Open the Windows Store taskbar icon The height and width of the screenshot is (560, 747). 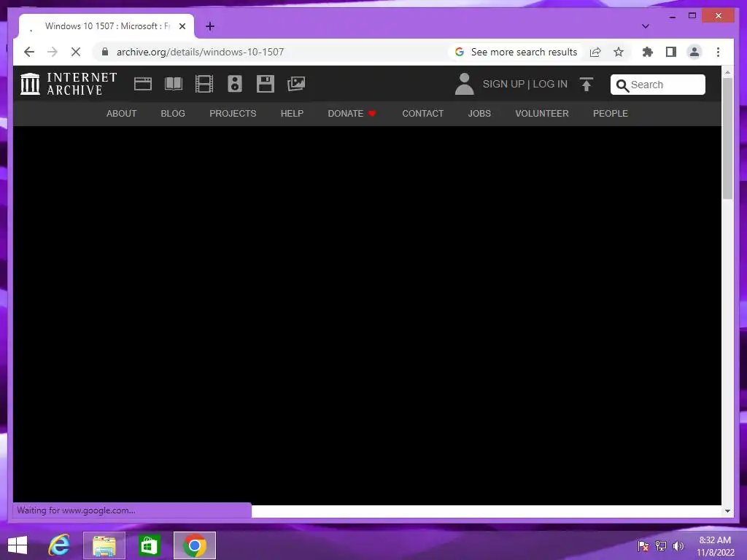click(x=149, y=545)
